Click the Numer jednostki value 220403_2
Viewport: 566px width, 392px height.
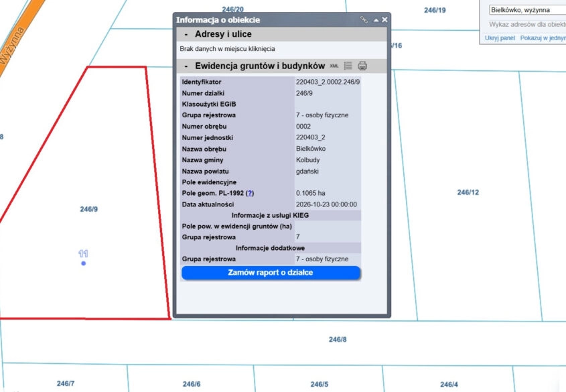tap(310, 137)
